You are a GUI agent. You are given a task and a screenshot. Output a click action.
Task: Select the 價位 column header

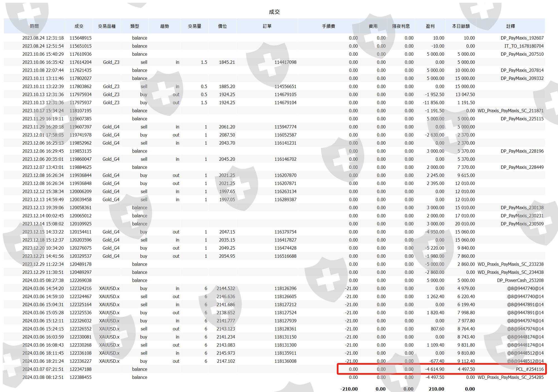point(222,26)
